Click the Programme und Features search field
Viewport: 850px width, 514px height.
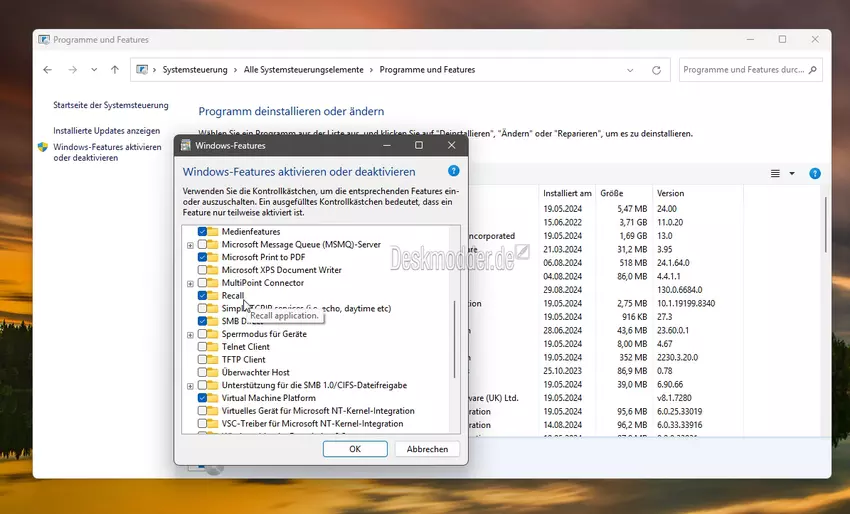tap(740, 70)
